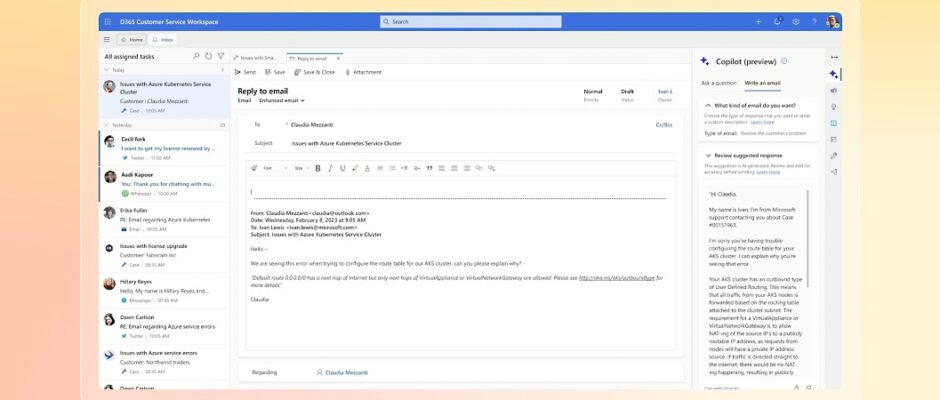Toggle italic formatting in email editor

click(x=330, y=168)
